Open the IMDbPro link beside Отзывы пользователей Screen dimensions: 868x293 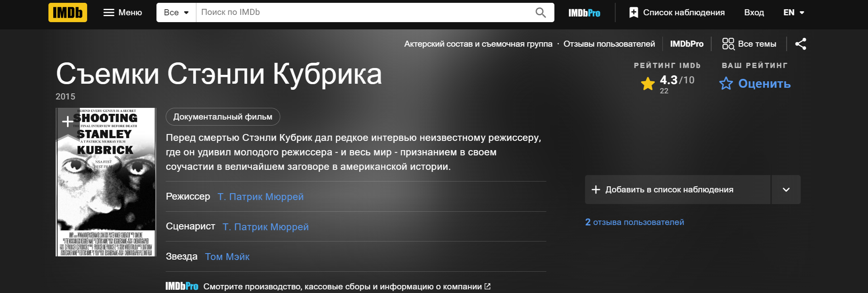point(687,44)
